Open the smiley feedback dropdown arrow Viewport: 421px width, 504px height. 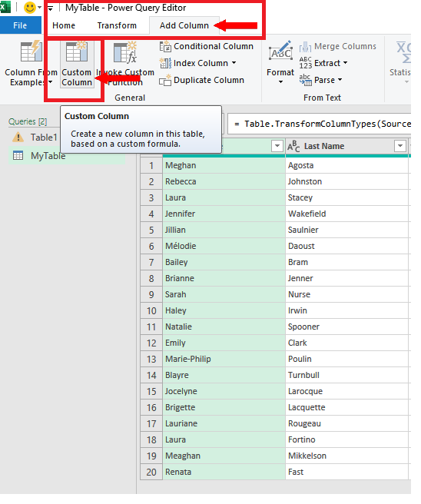point(39,7)
